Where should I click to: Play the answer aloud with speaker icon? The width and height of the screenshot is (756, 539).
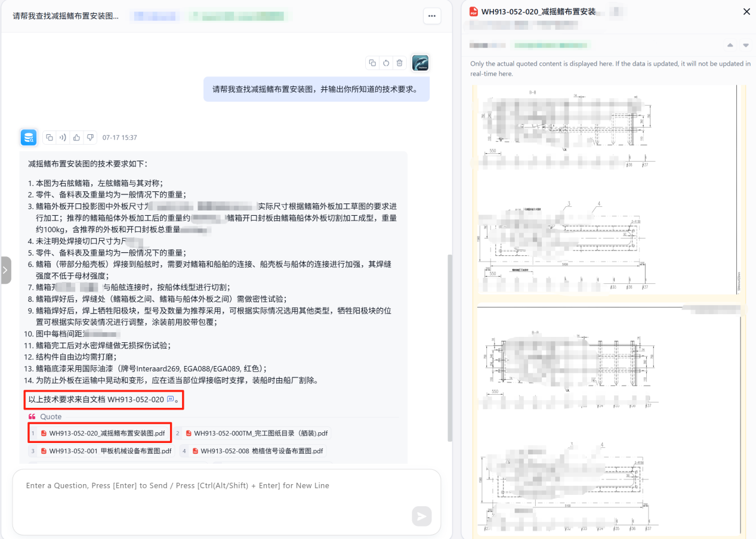pos(63,138)
